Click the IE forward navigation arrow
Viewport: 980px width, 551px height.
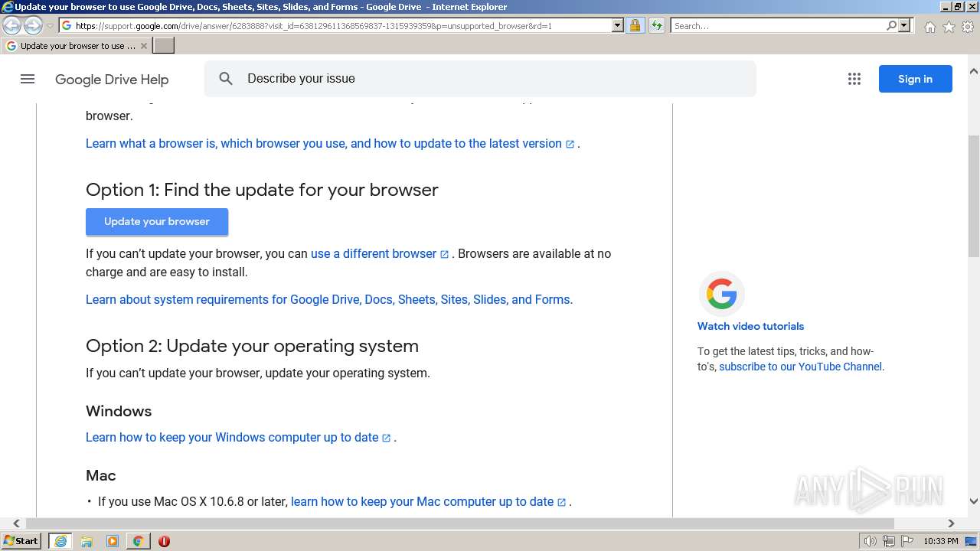click(x=33, y=26)
